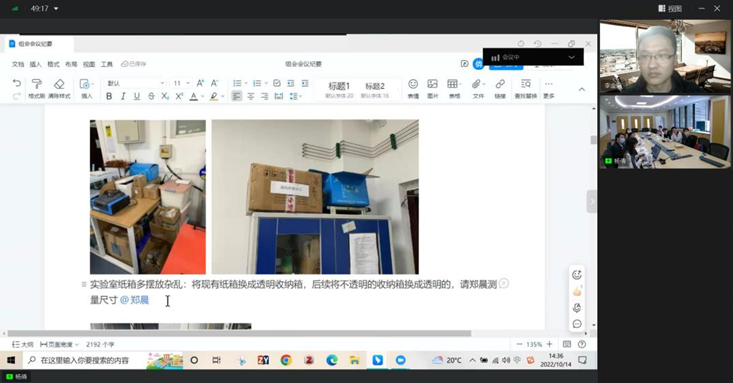Click the font color A swatch
The height and width of the screenshot is (383, 733).
pyautogui.click(x=194, y=96)
